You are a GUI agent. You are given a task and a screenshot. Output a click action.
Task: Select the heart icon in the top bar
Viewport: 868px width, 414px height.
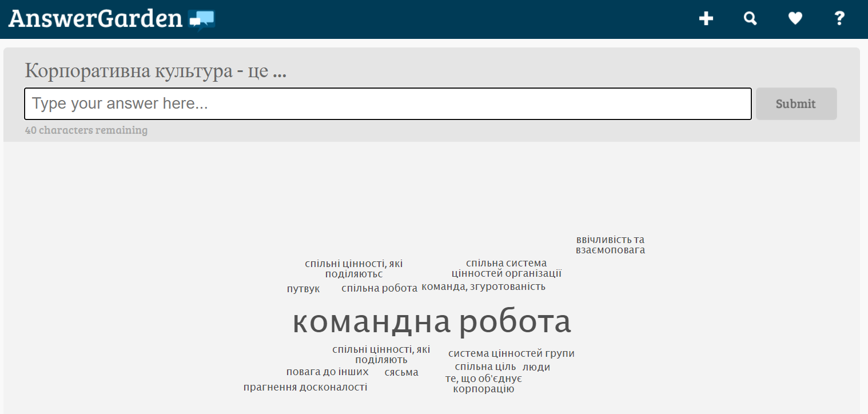coord(795,18)
